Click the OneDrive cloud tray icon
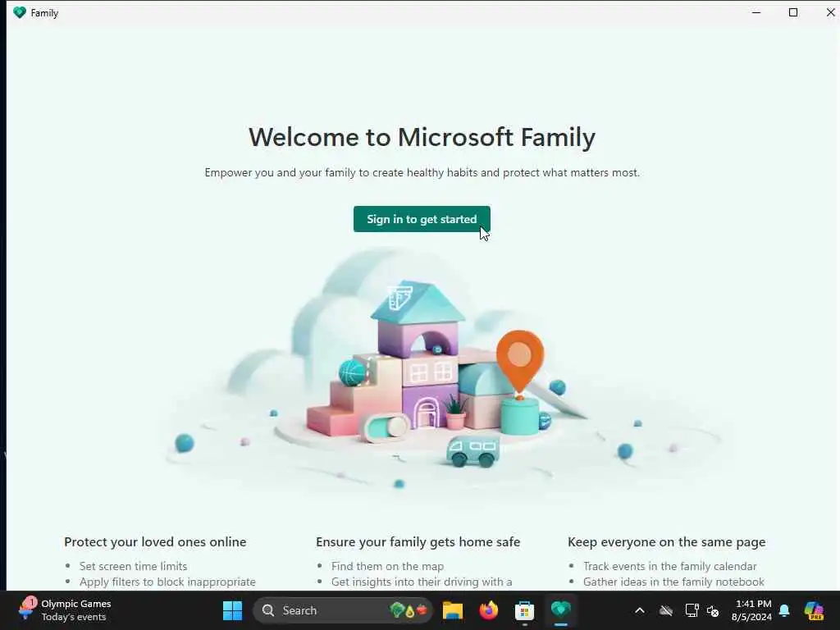Viewport: 840px width, 630px height. [x=666, y=610]
